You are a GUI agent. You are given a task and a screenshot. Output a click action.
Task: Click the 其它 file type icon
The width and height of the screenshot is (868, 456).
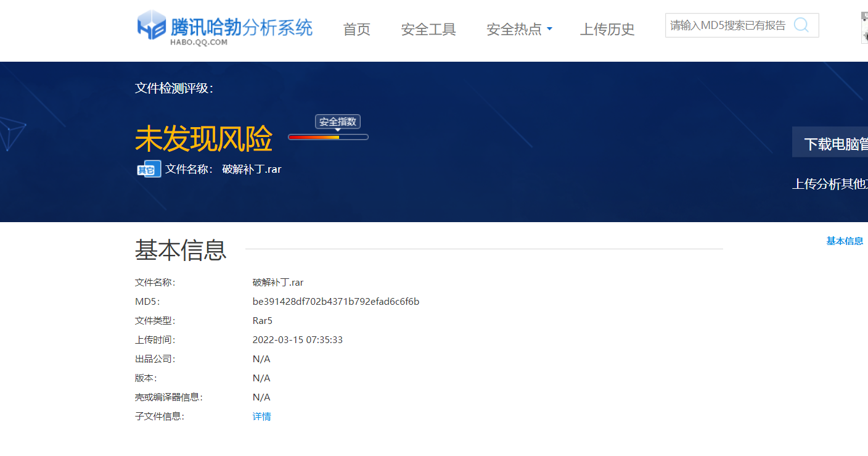(149, 169)
